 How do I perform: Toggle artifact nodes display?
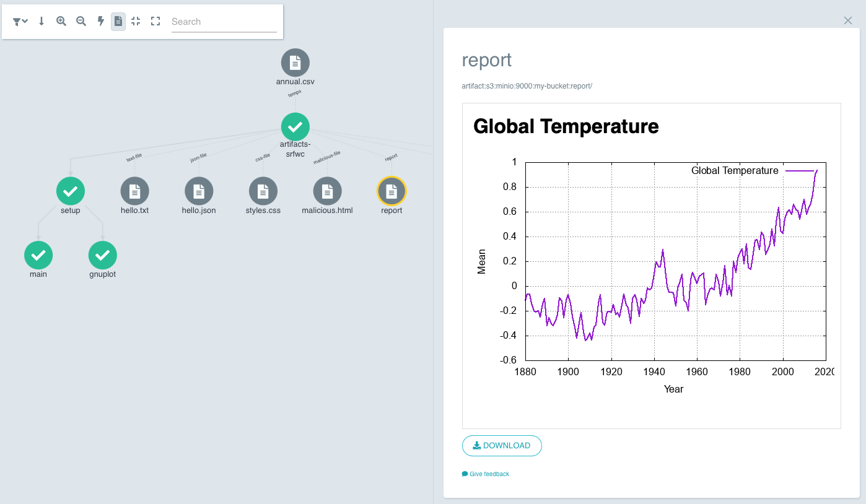[x=118, y=20]
